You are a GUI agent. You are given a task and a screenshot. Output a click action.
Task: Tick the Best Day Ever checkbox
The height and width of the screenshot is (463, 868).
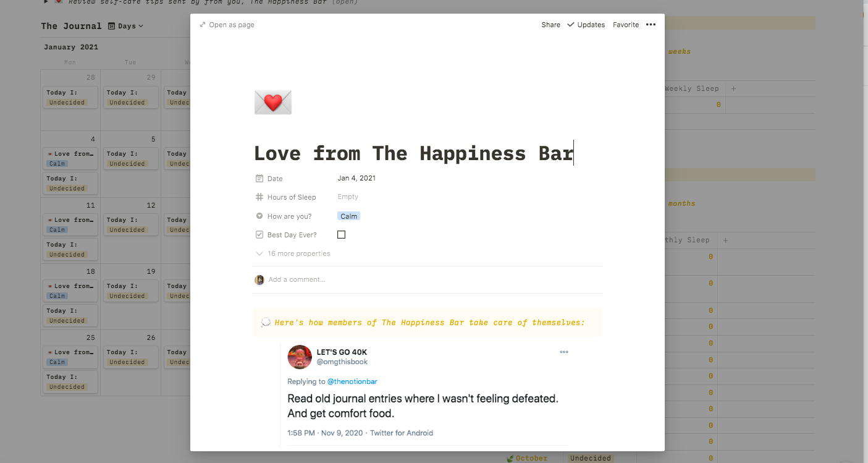click(x=341, y=235)
